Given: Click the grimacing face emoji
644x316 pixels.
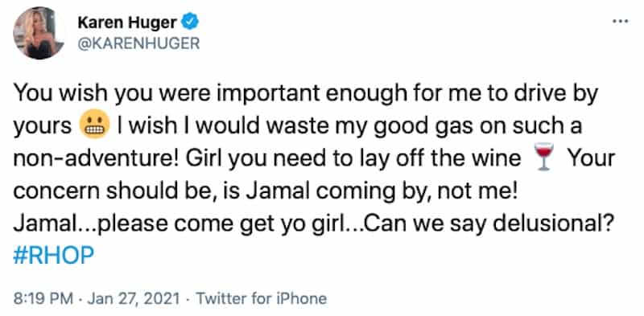Looking at the screenshot, I should [x=94, y=126].
